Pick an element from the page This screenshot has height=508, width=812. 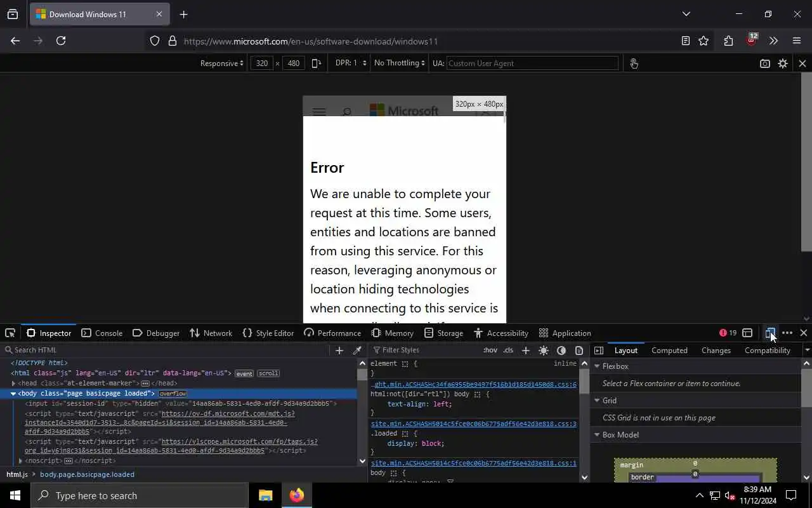pos(10,333)
